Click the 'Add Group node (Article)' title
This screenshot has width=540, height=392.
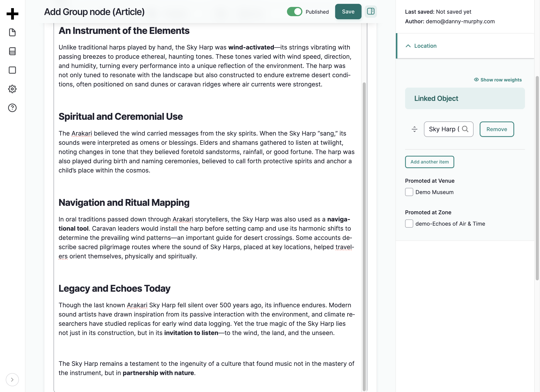click(94, 12)
